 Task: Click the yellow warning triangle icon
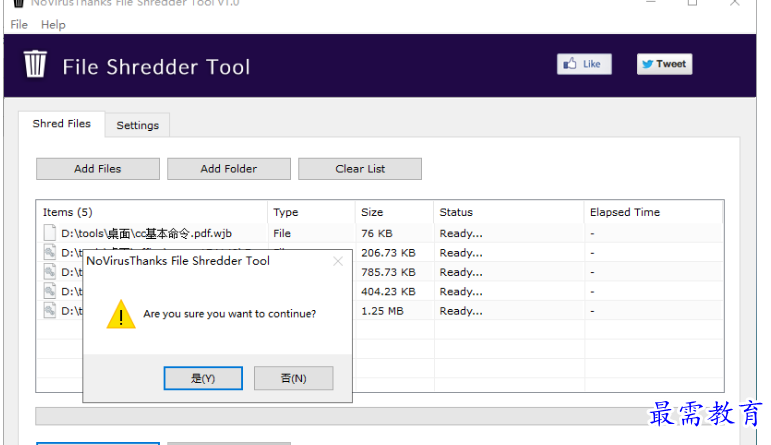[121, 314]
